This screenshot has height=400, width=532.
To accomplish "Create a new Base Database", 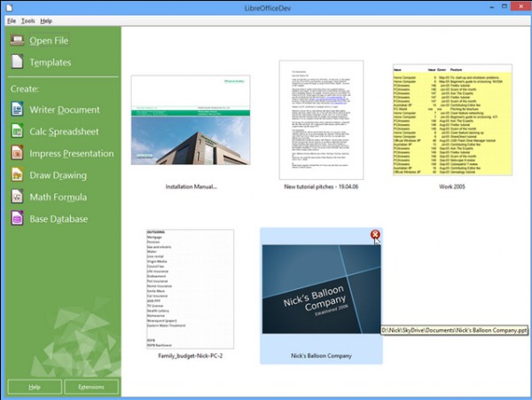I will pyautogui.click(x=59, y=219).
